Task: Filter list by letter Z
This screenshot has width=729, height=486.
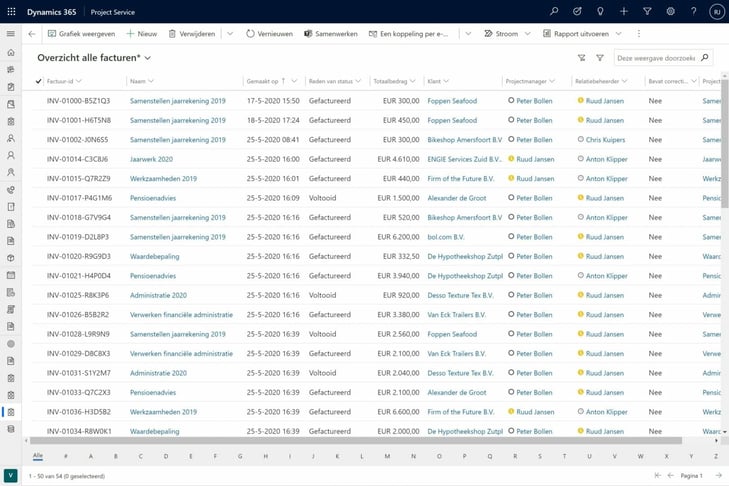Action: point(716,456)
